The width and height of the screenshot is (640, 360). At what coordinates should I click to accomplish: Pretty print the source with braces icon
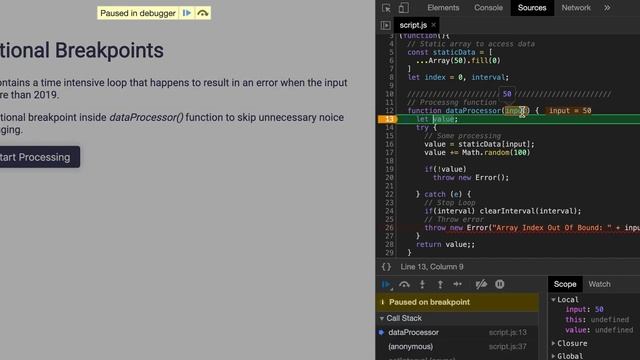[x=386, y=267]
